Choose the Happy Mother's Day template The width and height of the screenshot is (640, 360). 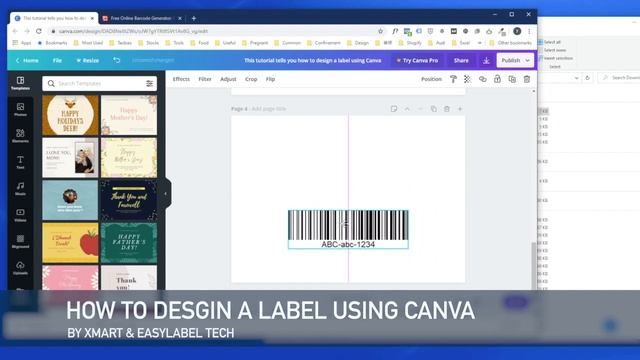tap(129, 115)
